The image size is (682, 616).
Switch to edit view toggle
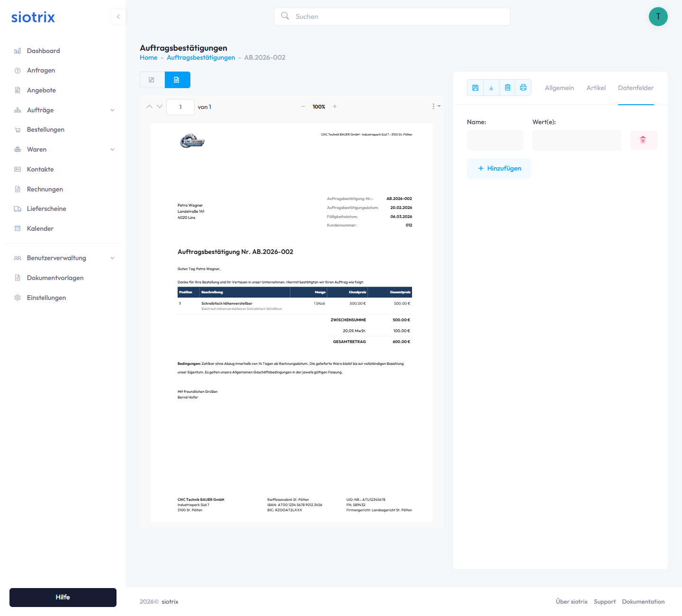click(152, 80)
